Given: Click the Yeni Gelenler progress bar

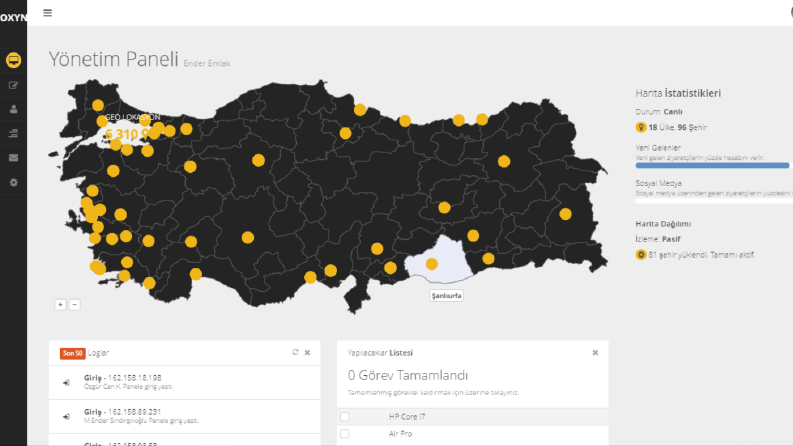Looking at the screenshot, I should pos(712,165).
